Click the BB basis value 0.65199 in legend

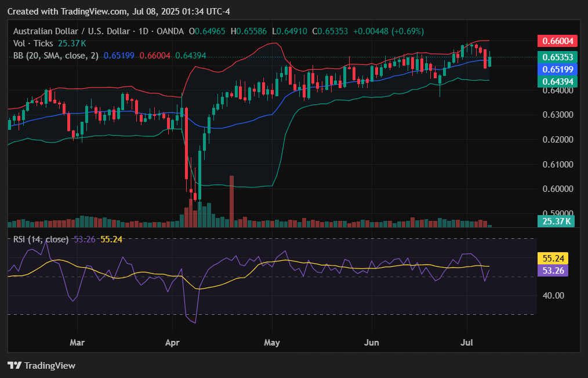pyautogui.click(x=119, y=56)
